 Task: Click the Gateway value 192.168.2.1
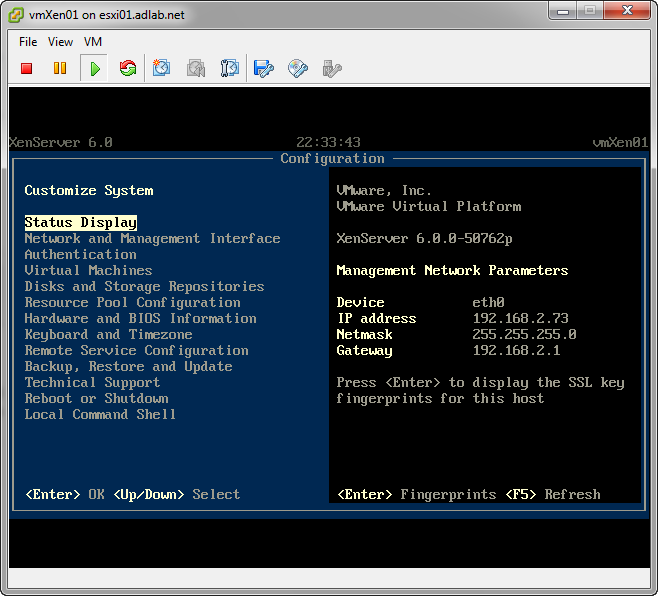click(x=517, y=350)
